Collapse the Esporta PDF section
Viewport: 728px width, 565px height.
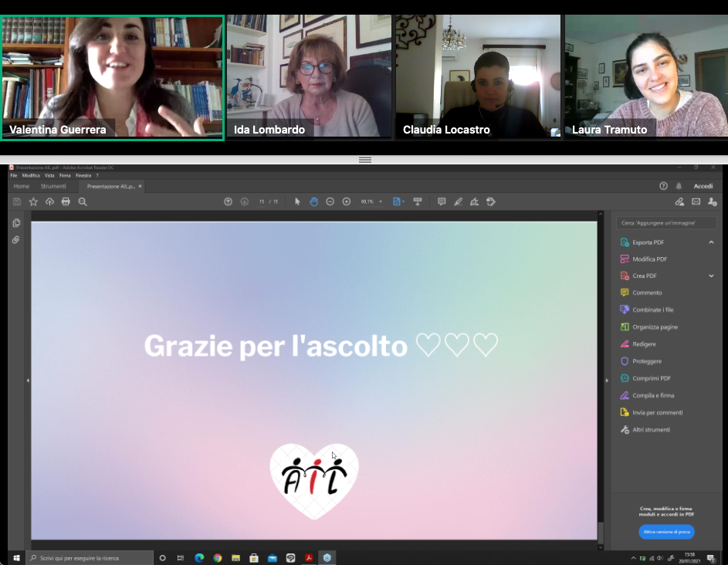[711, 242]
